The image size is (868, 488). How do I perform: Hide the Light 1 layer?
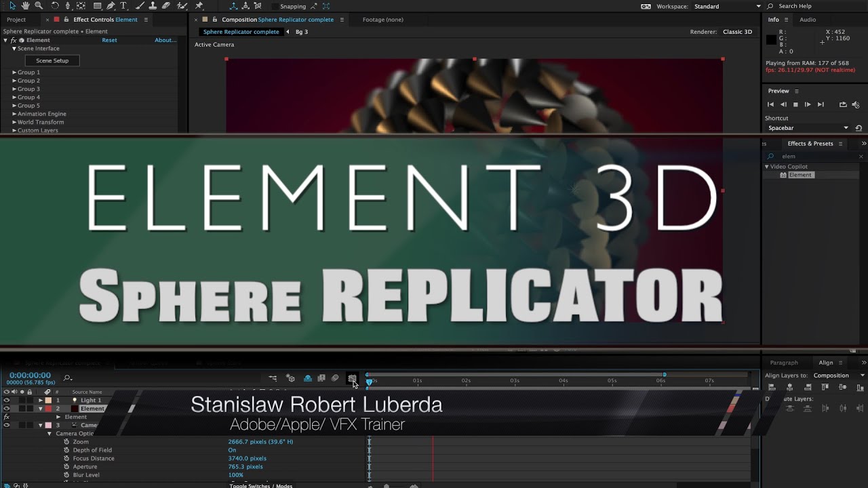6,401
